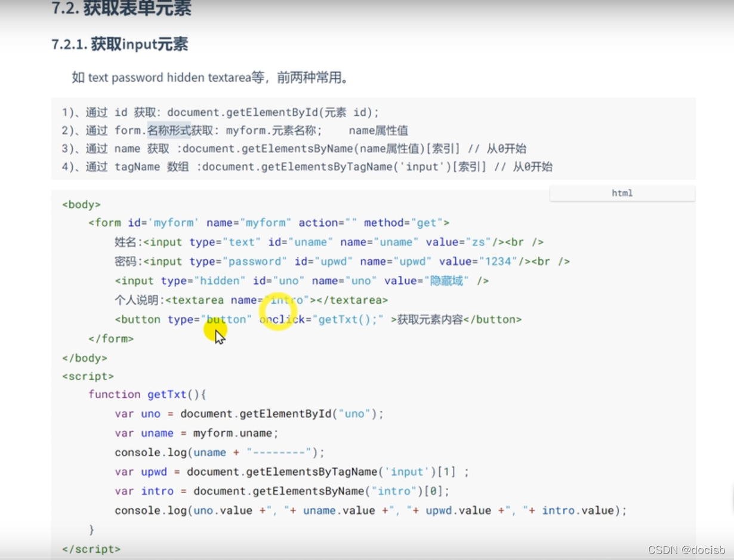Click the '密码:<input type="password"' code line
Image resolution: width=734 pixels, height=560 pixels.
pos(342,261)
